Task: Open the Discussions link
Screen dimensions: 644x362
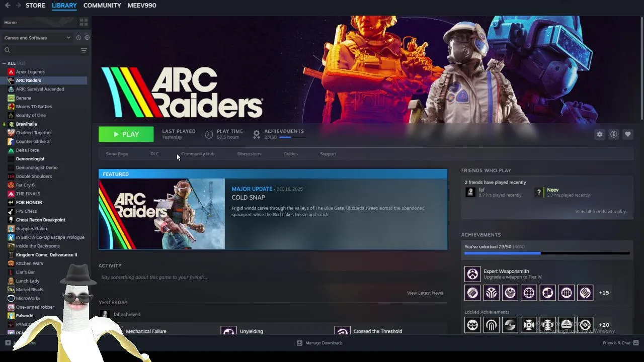Action: point(249,154)
